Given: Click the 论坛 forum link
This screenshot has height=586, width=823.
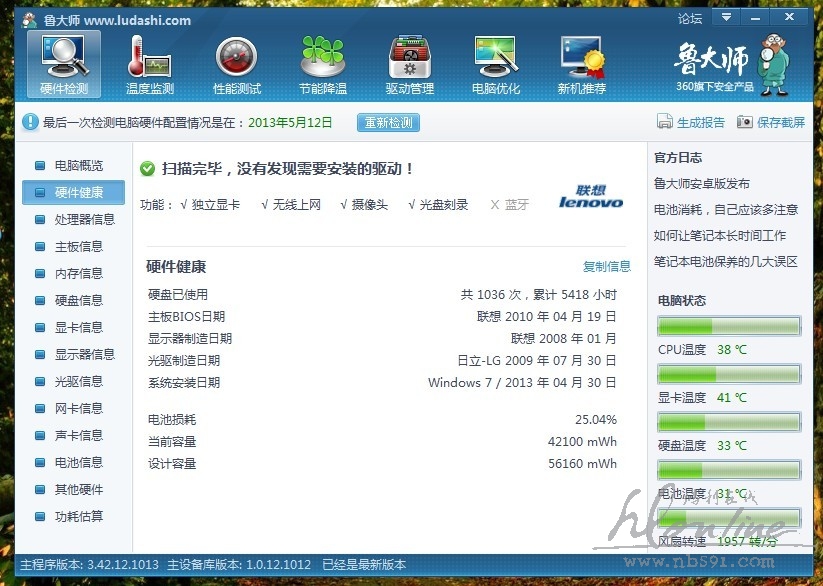Looking at the screenshot, I should 690,18.
